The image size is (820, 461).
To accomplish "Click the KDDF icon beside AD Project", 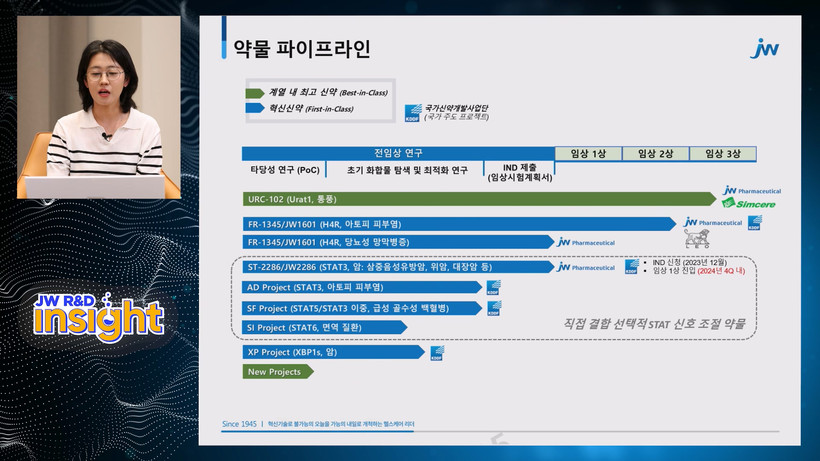I will click(x=493, y=287).
